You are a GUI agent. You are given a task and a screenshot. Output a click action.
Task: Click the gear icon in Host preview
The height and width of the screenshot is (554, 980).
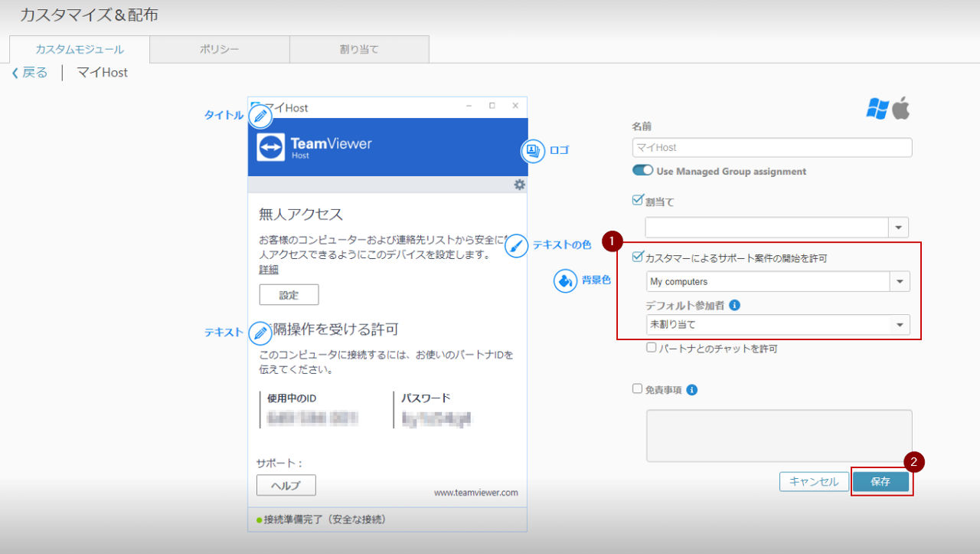[x=520, y=185]
